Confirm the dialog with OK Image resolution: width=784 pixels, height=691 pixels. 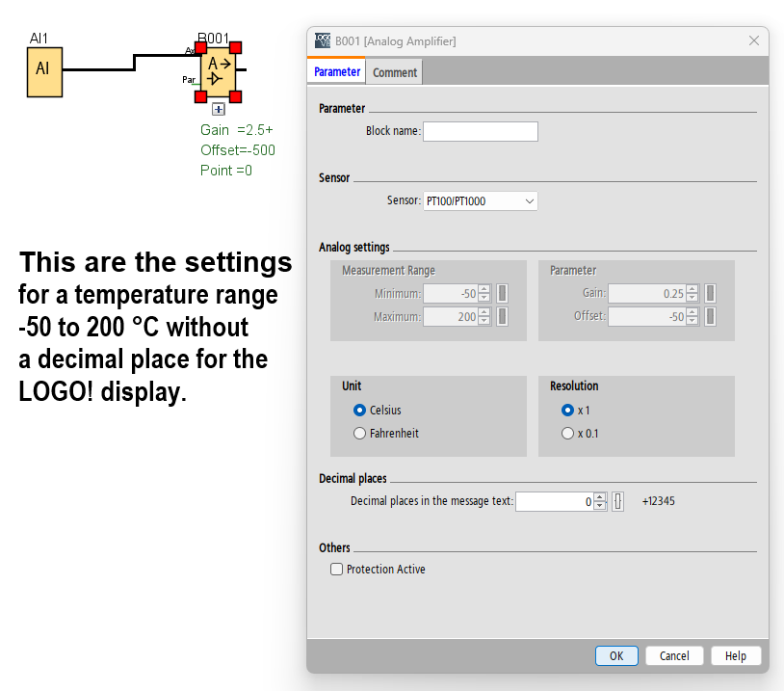[x=616, y=655]
